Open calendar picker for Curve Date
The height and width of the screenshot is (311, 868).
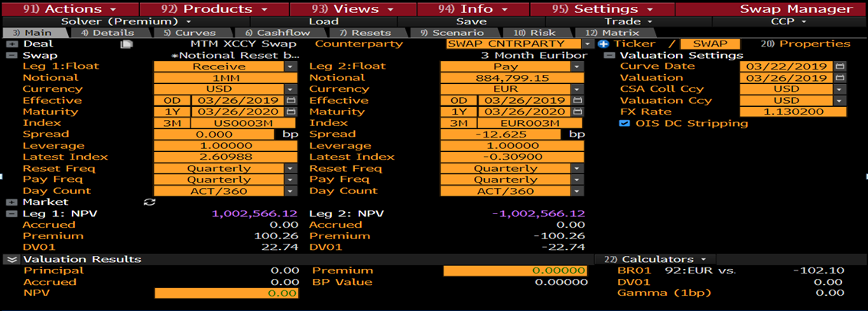tap(840, 66)
